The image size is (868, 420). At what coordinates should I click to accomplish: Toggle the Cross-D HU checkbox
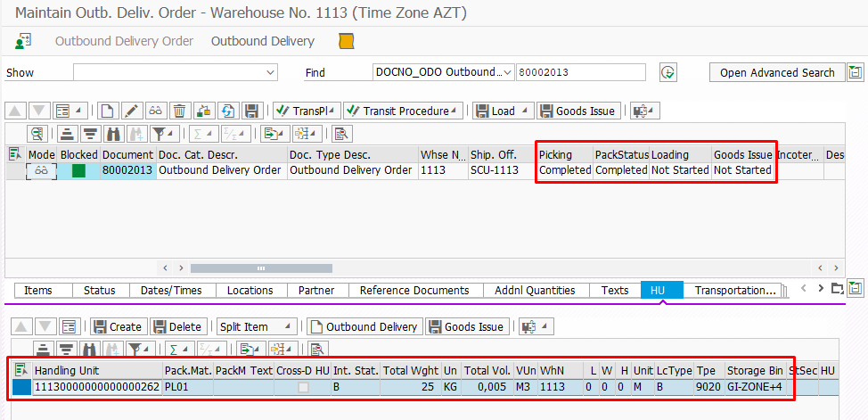pyautogui.click(x=305, y=388)
